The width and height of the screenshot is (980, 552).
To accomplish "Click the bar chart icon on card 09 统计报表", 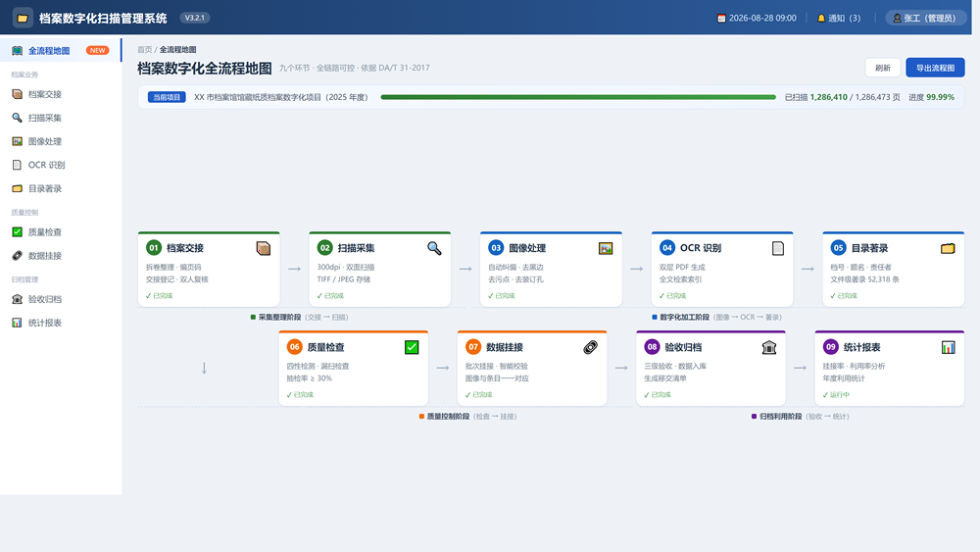I will pos(948,348).
